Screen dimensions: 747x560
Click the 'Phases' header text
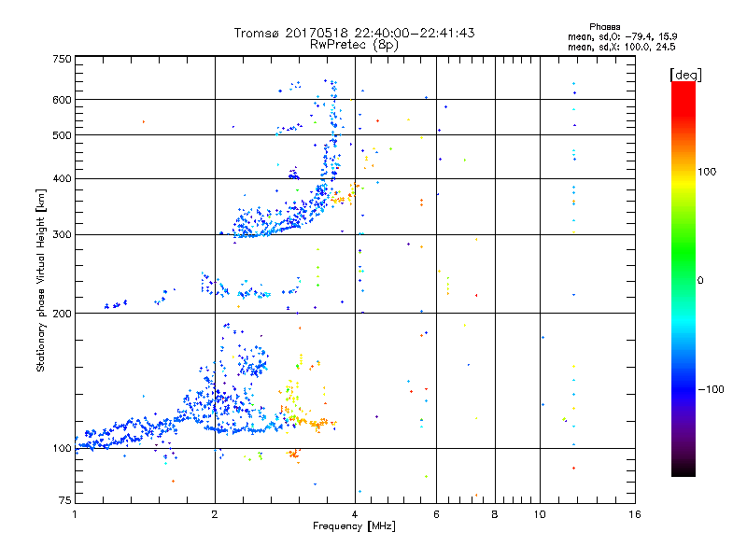[604, 27]
